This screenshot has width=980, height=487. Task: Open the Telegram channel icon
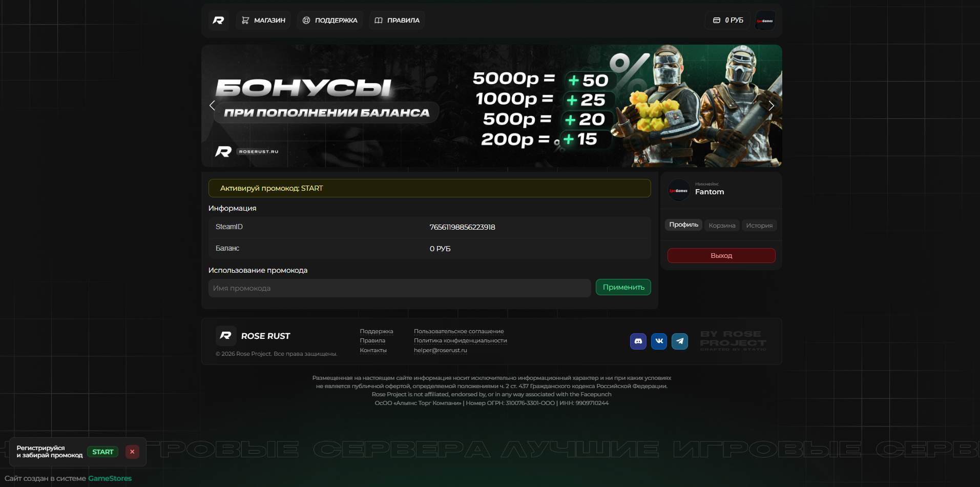pyautogui.click(x=680, y=341)
